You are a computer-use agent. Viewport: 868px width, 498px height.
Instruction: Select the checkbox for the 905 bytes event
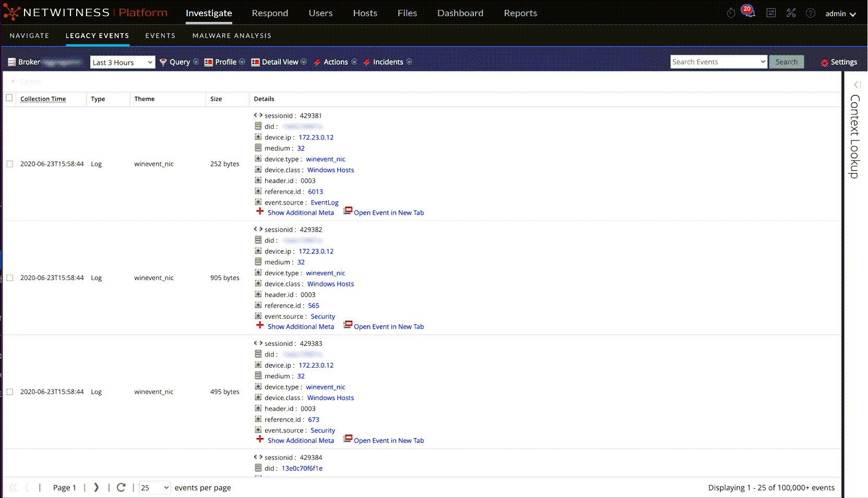[10, 278]
